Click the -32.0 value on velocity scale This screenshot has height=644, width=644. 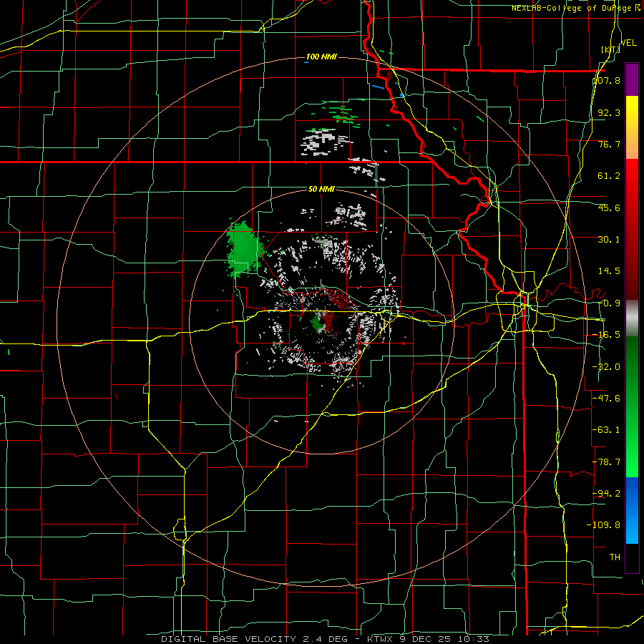[x=607, y=367]
